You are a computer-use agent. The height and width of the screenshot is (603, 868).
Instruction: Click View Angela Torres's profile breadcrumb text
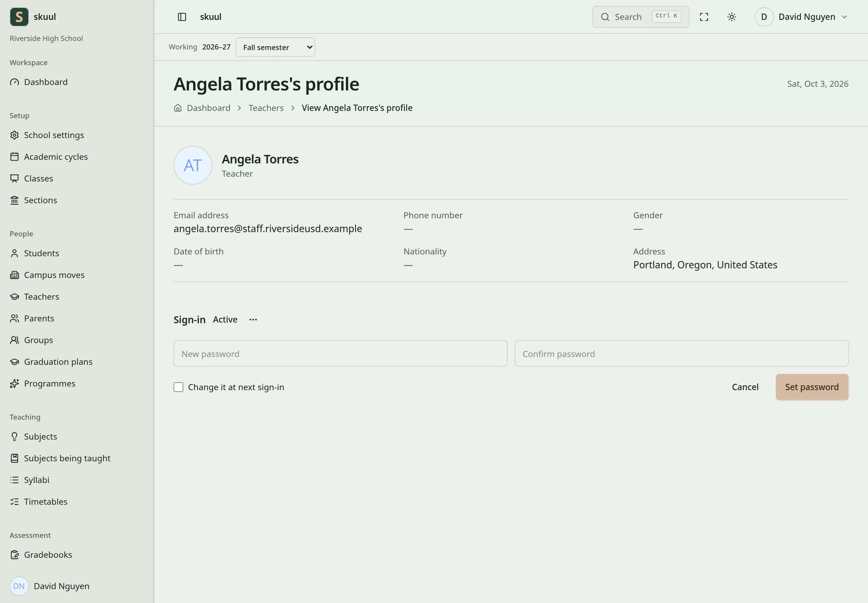pos(357,108)
